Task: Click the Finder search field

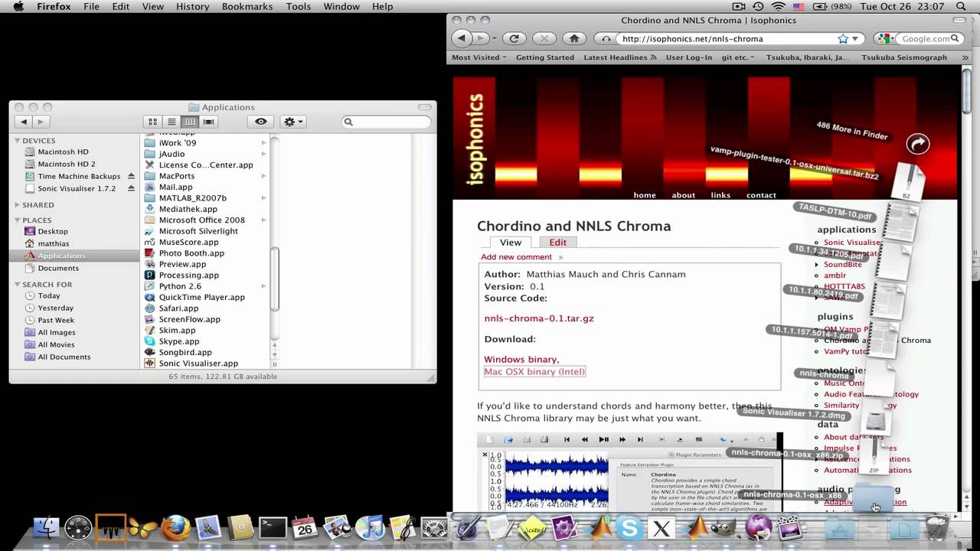Action: (386, 122)
